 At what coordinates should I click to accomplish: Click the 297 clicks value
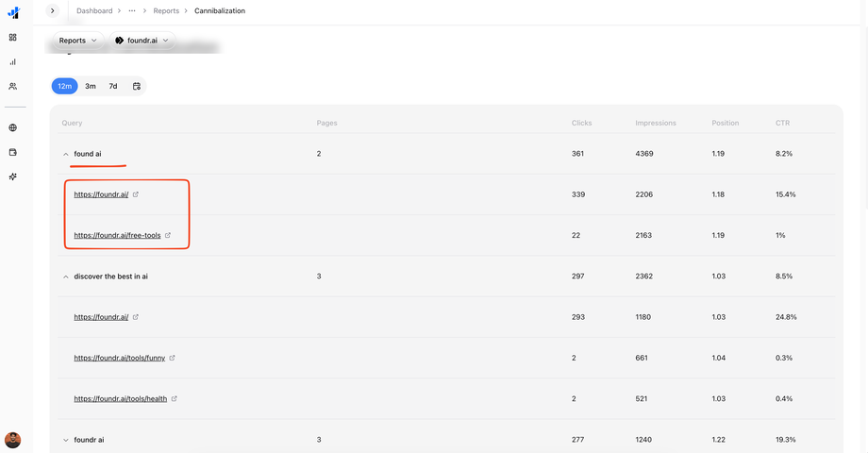(578, 277)
